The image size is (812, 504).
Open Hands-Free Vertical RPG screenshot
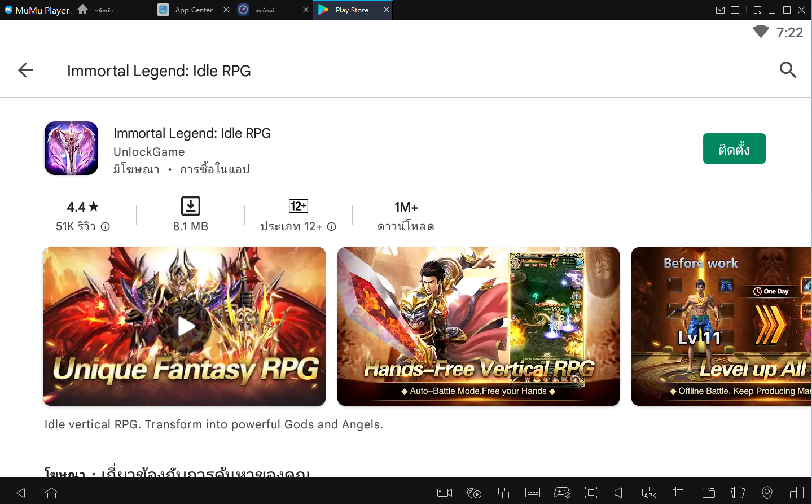tap(479, 326)
